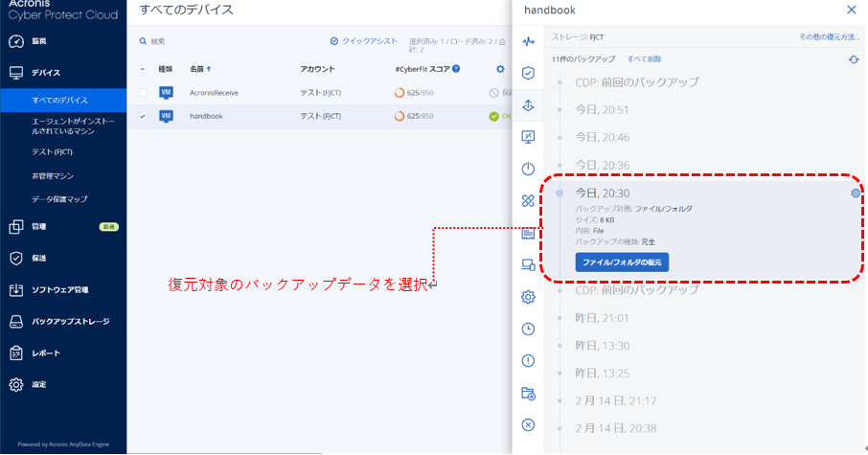This screenshot has height=455, width=868.
Task: Check the AcronisReceive row checkbox
Action: (x=143, y=93)
